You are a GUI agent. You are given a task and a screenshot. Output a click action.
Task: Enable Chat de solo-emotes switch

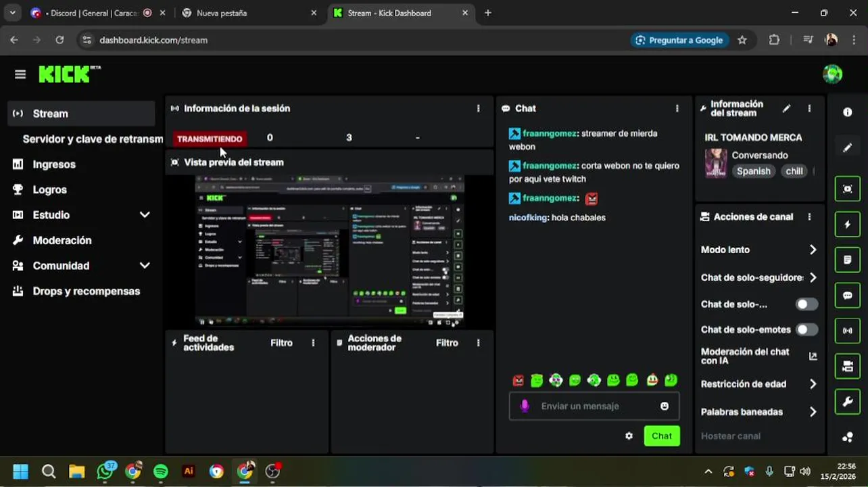point(806,329)
